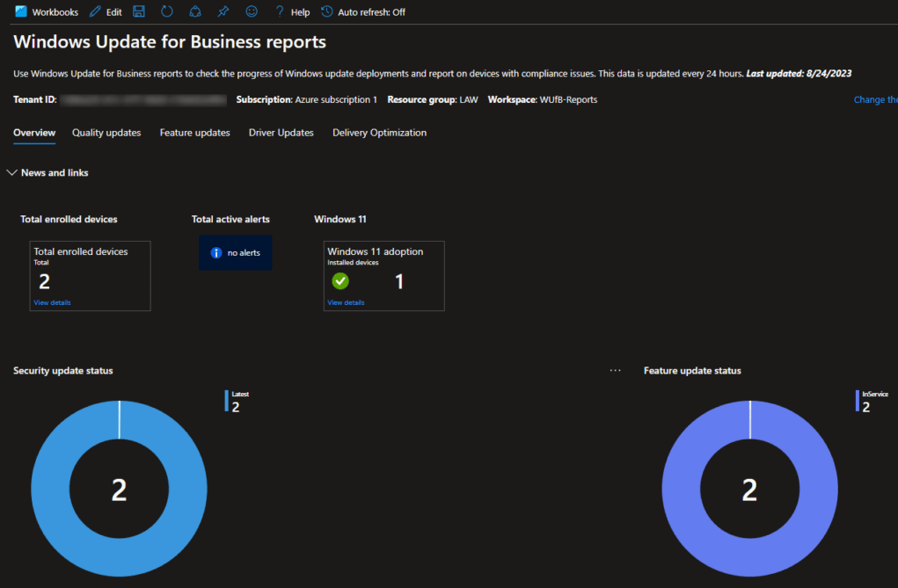Click the cloud share icon in the toolbar

tap(195, 11)
